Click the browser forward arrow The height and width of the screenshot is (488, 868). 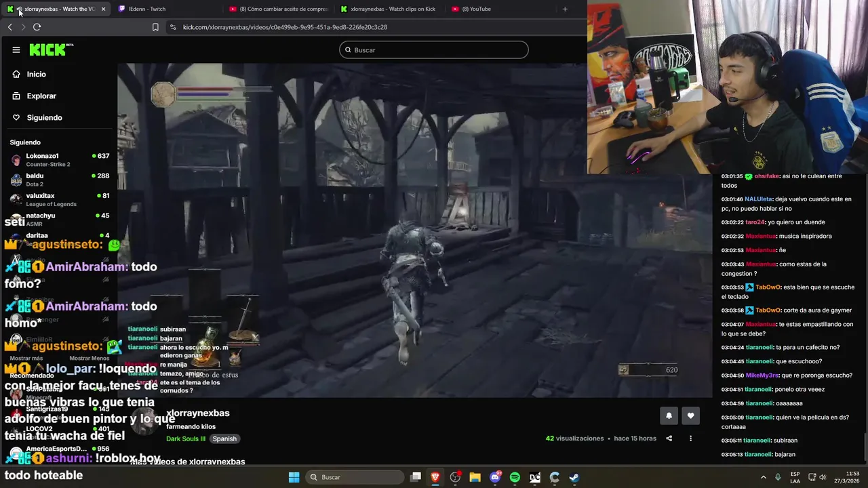[23, 27]
